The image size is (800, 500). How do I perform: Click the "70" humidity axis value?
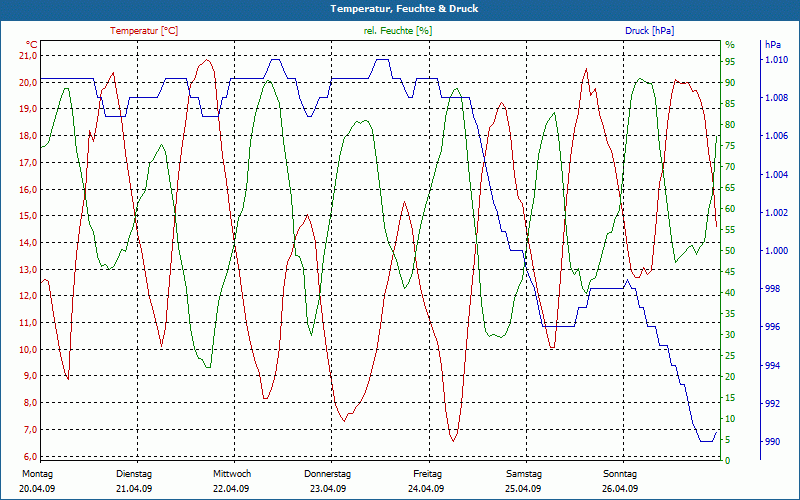(x=730, y=167)
